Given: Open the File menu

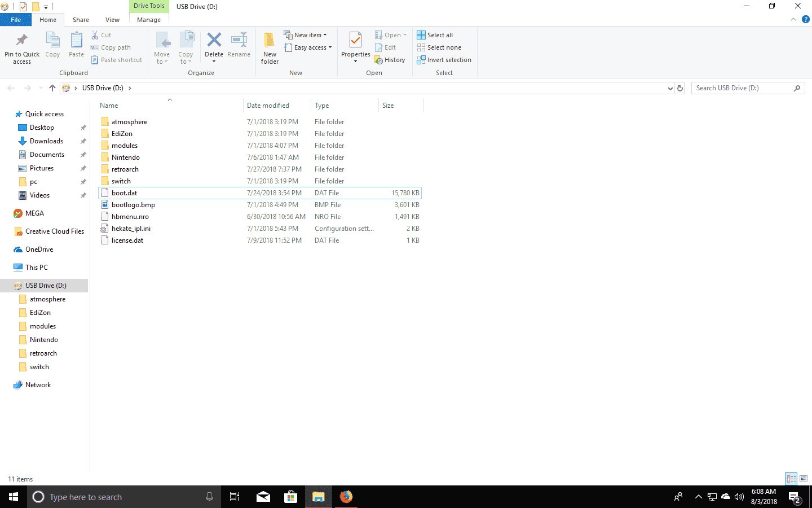Looking at the screenshot, I should pyautogui.click(x=16, y=20).
